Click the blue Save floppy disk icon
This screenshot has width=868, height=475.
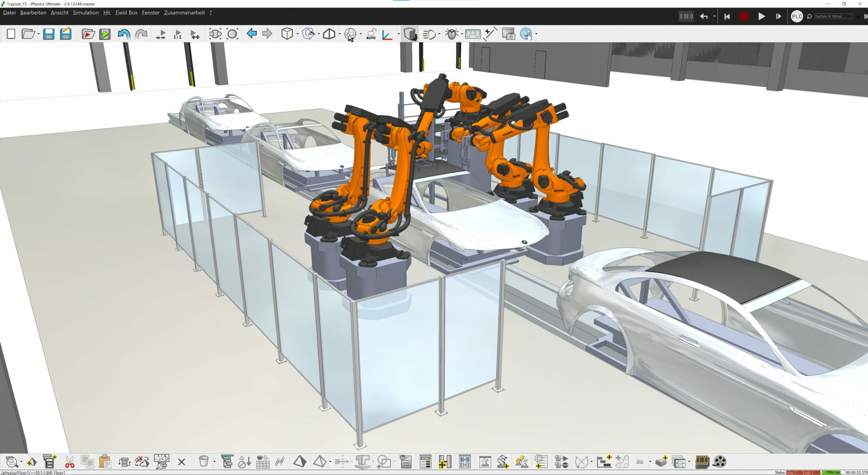click(x=49, y=34)
